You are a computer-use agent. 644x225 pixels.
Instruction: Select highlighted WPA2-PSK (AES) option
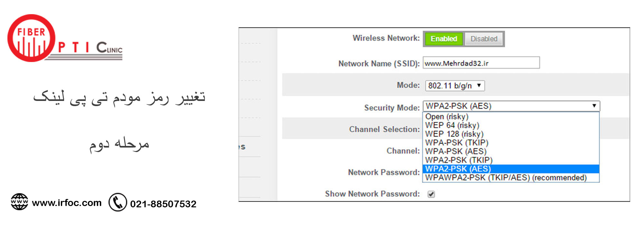click(x=458, y=169)
